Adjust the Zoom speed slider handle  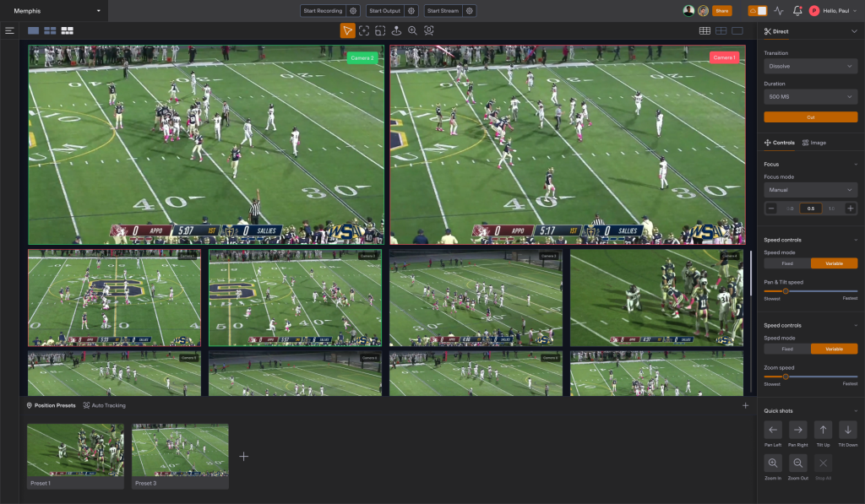click(x=786, y=377)
